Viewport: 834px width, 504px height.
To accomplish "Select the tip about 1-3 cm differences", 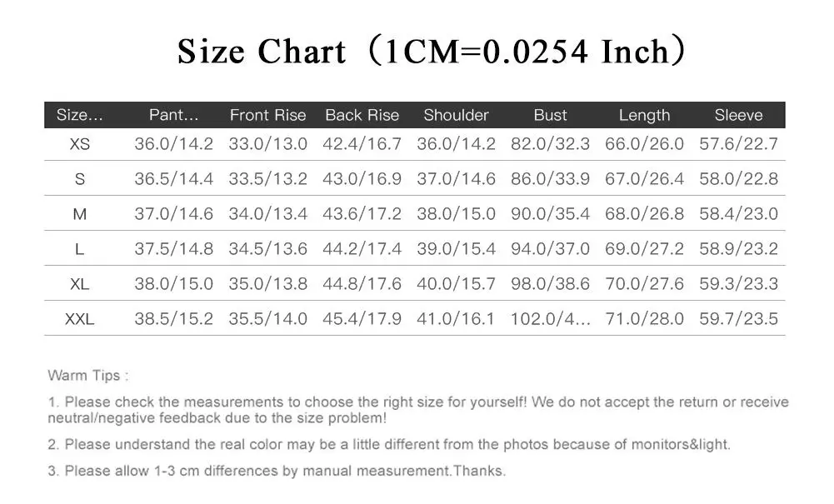I will (x=277, y=471).
